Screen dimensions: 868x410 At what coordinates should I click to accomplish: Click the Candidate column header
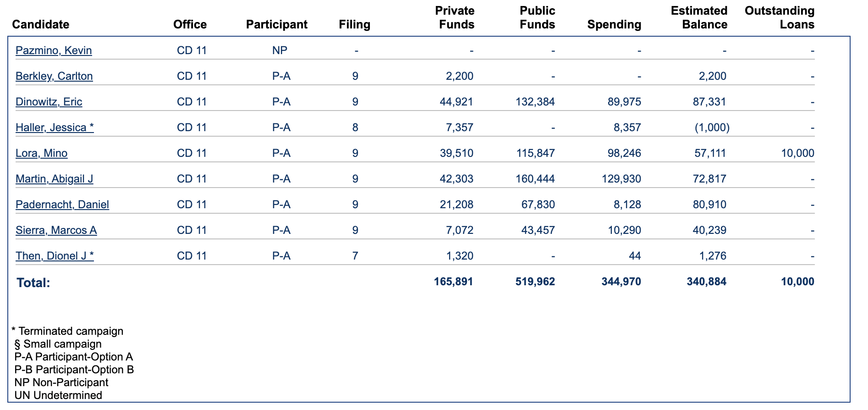[41, 24]
